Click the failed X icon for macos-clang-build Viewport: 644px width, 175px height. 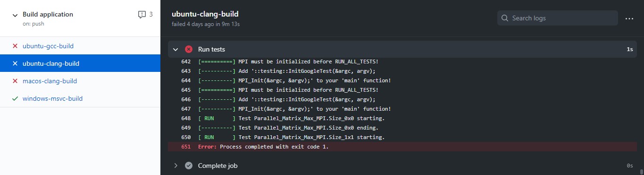(15, 81)
